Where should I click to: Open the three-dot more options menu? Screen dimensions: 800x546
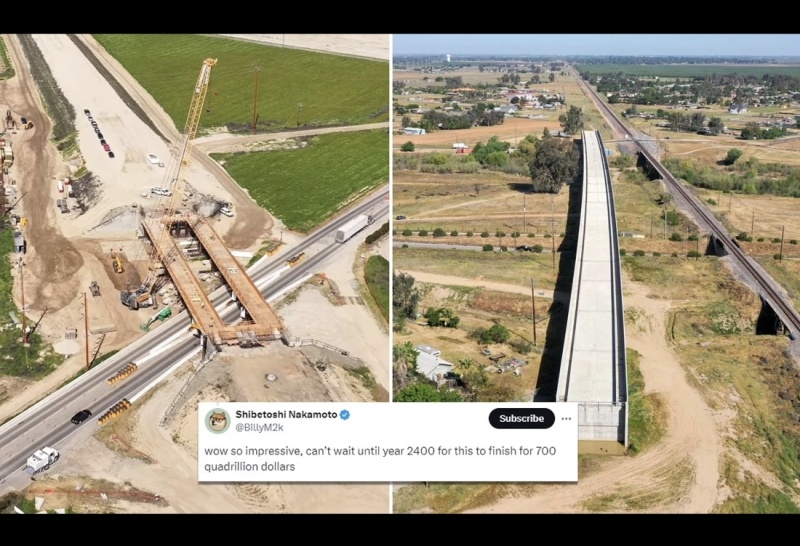pos(566,418)
